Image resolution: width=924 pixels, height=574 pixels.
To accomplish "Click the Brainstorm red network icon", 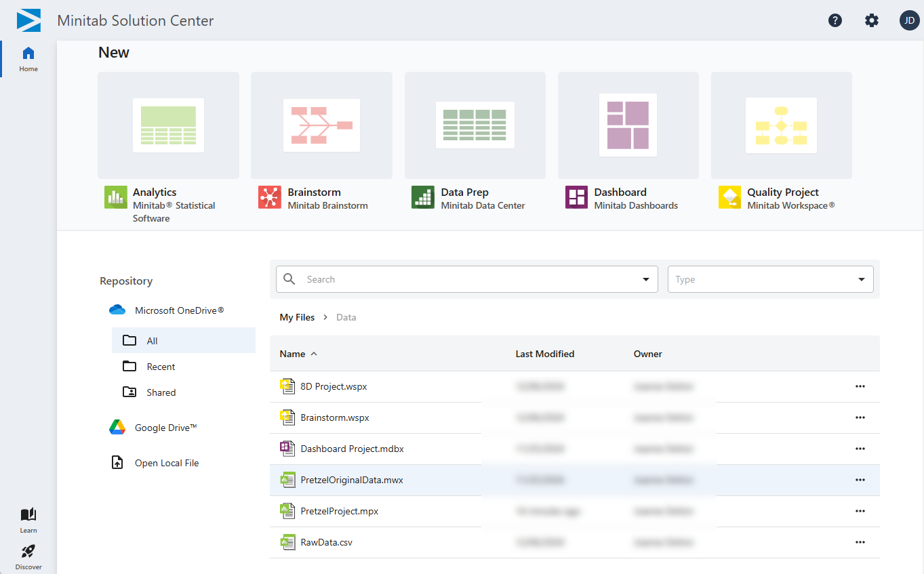I will [270, 197].
